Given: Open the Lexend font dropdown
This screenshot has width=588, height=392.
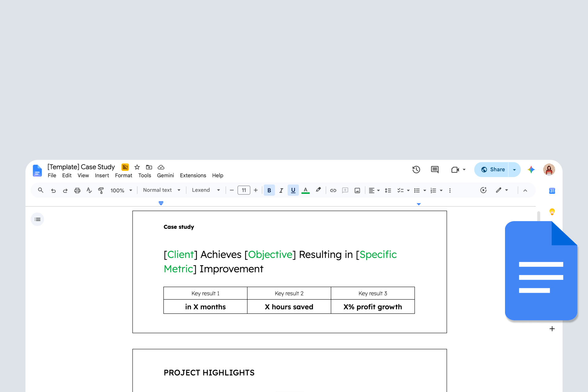Looking at the screenshot, I should [x=206, y=190].
